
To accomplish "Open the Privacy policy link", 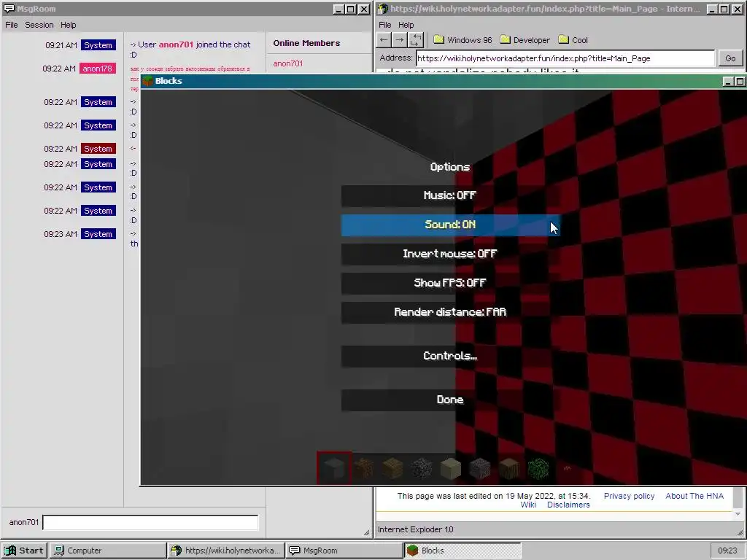I will click(629, 496).
